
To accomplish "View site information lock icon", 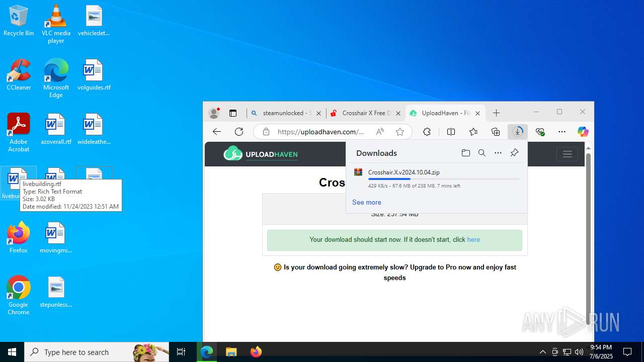I will click(x=266, y=132).
